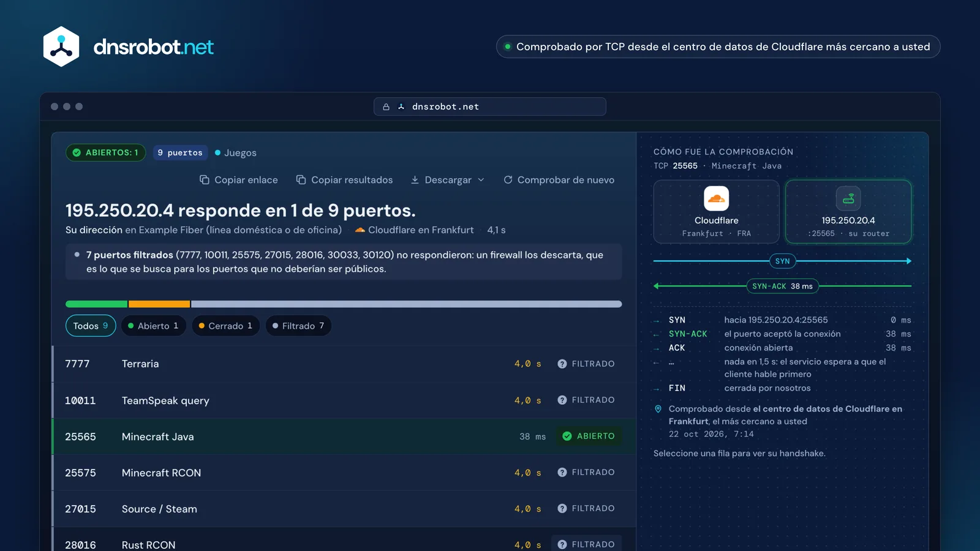Select the Todos 9 filter tab

coord(91,326)
